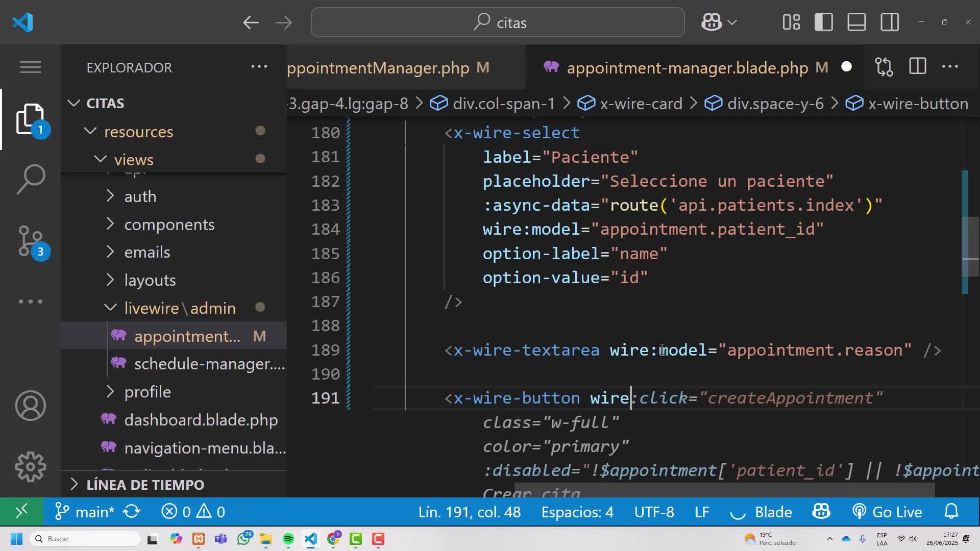Click div.space-y-6 breadcrumb
The image size is (980, 551).
point(764,104)
